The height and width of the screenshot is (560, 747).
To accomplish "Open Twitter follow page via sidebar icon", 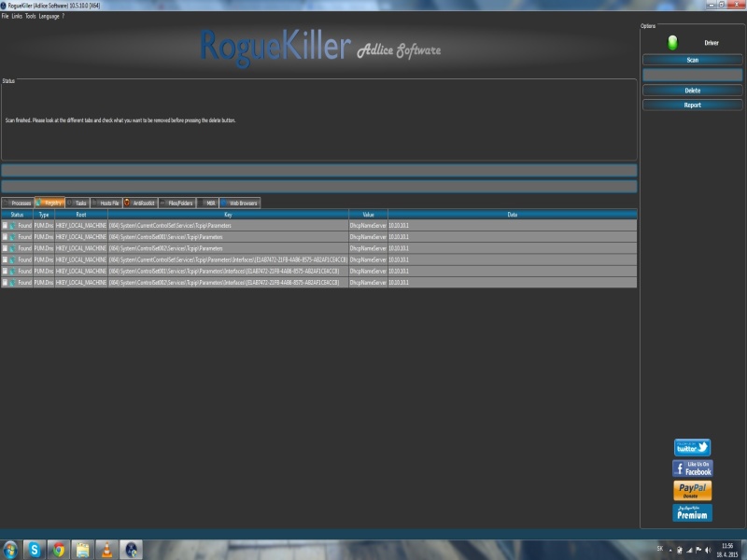I will [691, 447].
